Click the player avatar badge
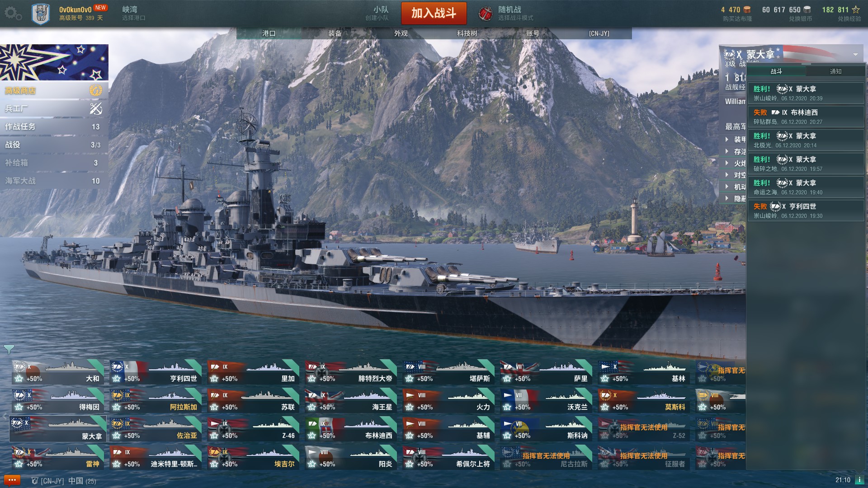This screenshot has width=868, height=488. [41, 14]
